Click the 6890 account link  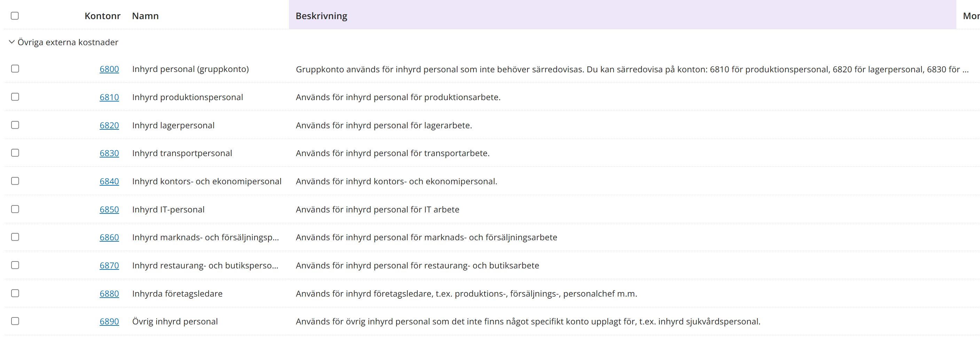[x=109, y=322]
